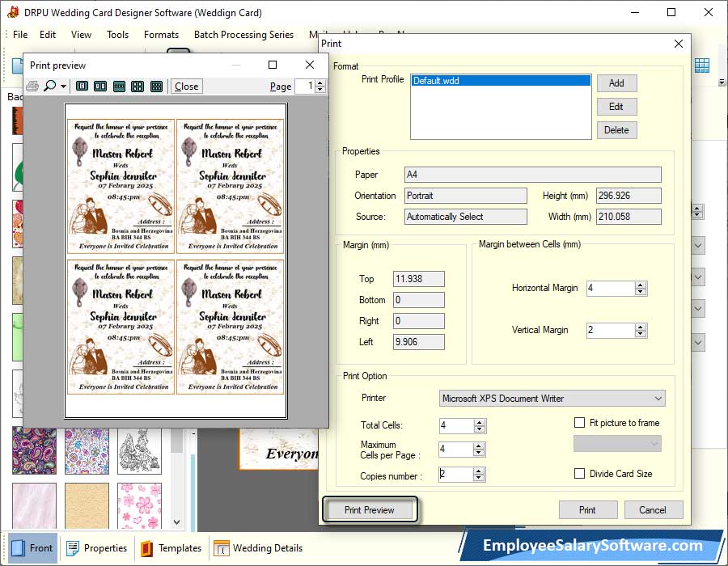
Task: Select the three pages layout icon
Action: coord(119,87)
